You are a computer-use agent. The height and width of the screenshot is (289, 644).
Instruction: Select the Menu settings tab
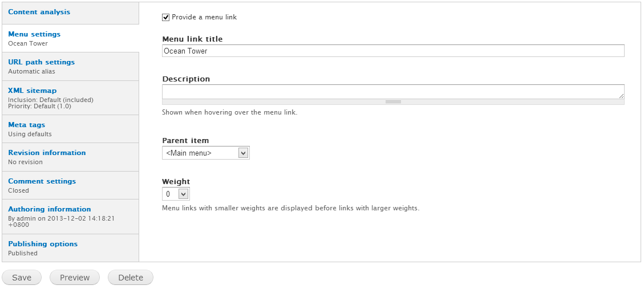34,34
